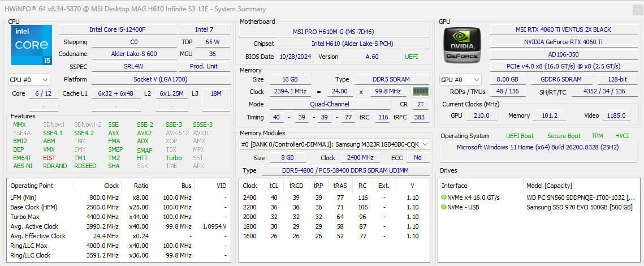Expand the Samsung M323R1GB4BB0 memory module dropdown

click(x=334, y=144)
